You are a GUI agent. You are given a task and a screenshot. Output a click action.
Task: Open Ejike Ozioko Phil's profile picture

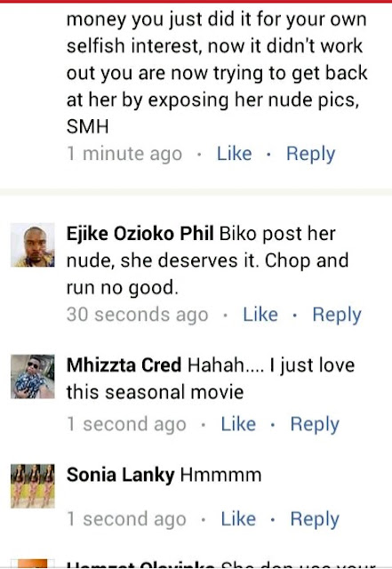tap(33, 245)
